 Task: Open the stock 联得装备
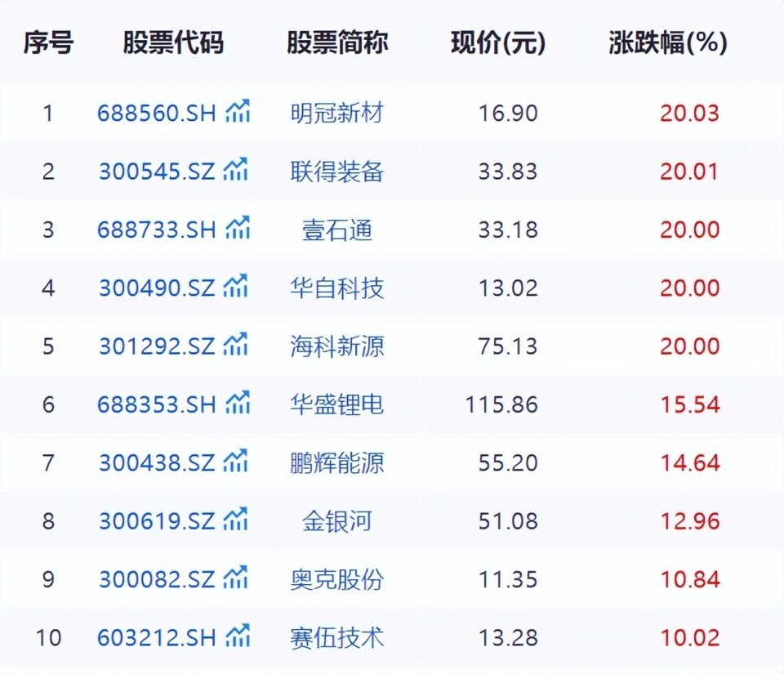(x=337, y=172)
